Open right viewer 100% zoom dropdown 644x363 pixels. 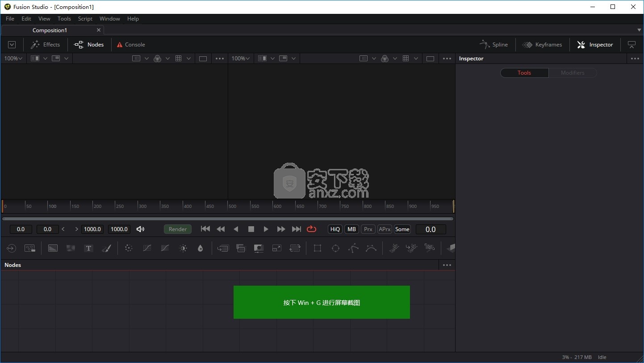pos(240,59)
